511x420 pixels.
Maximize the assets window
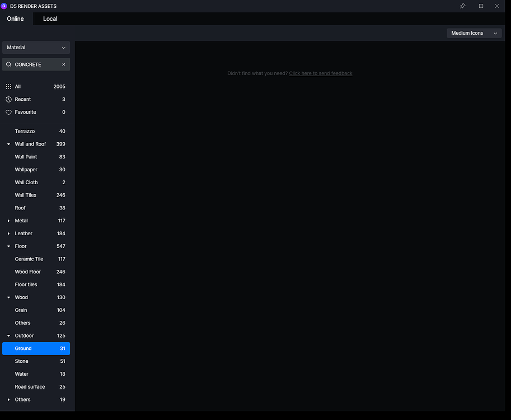click(481, 6)
